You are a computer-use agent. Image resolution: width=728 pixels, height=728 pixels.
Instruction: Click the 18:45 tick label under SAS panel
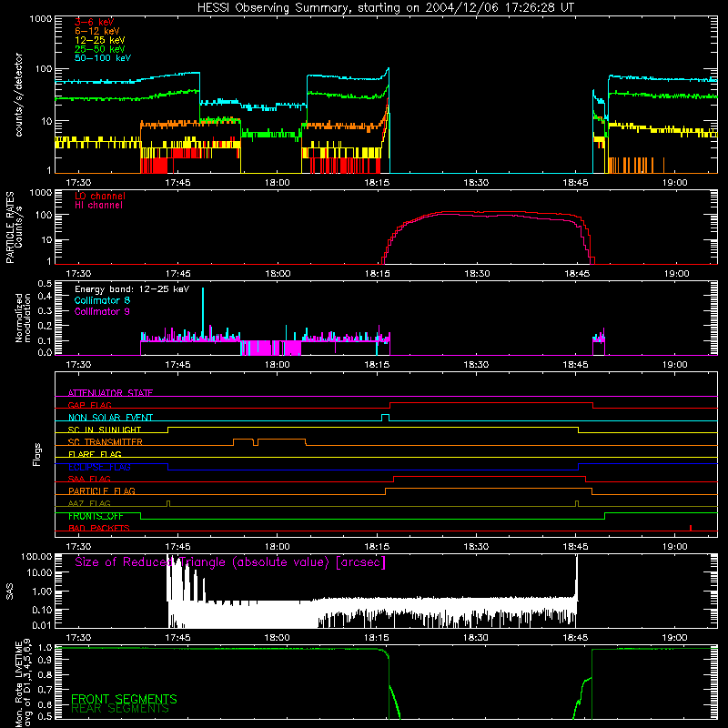[x=575, y=638]
